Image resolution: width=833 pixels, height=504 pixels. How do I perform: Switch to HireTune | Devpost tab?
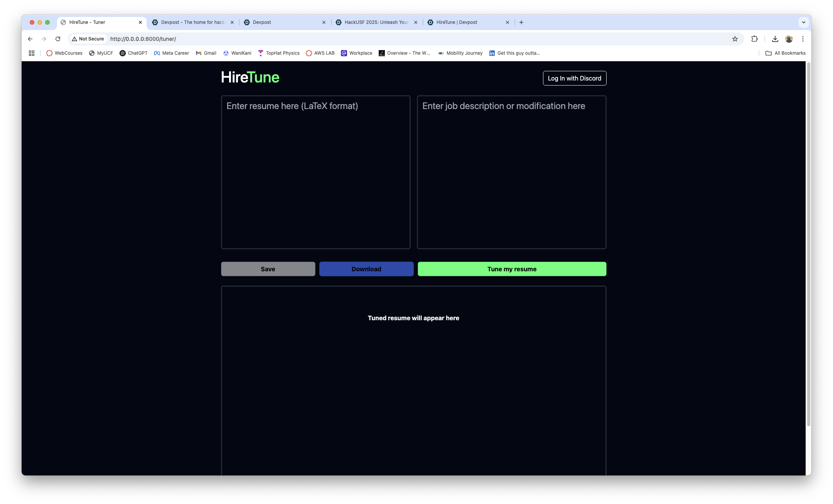(457, 22)
